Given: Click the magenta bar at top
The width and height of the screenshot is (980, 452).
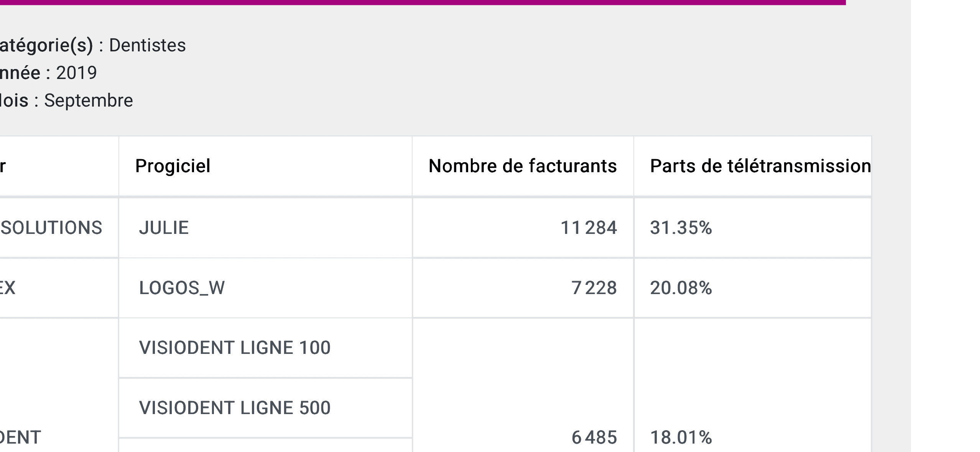Looking at the screenshot, I should [x=422, y=2].
